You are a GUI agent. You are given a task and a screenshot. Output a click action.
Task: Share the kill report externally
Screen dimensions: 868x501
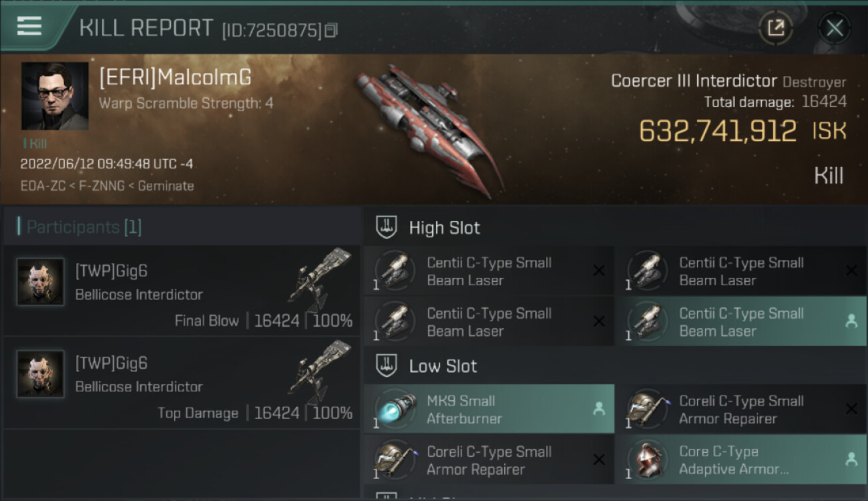point(775,28)
